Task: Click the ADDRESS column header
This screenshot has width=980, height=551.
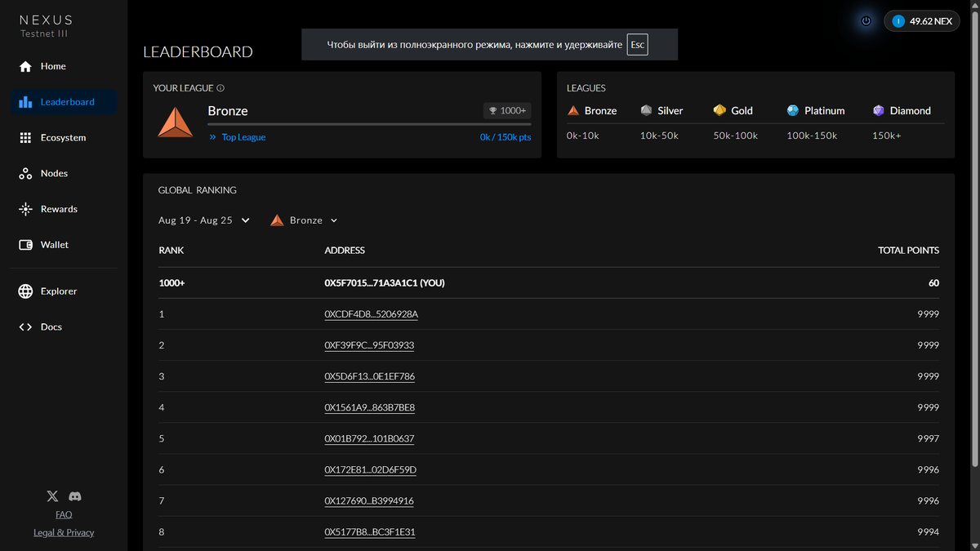Action: pyautogui.click(x=345, y=251)
